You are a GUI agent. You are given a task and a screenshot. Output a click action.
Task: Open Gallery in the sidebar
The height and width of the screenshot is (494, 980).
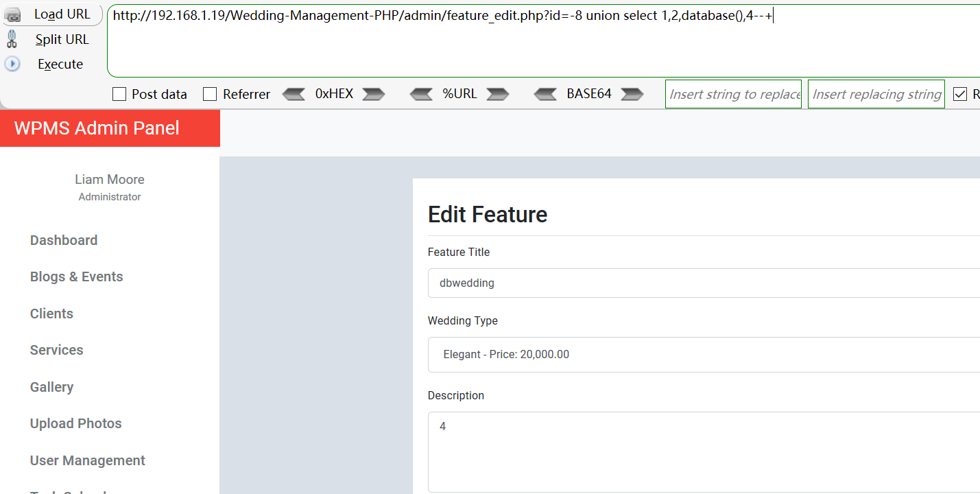(51, 387)
